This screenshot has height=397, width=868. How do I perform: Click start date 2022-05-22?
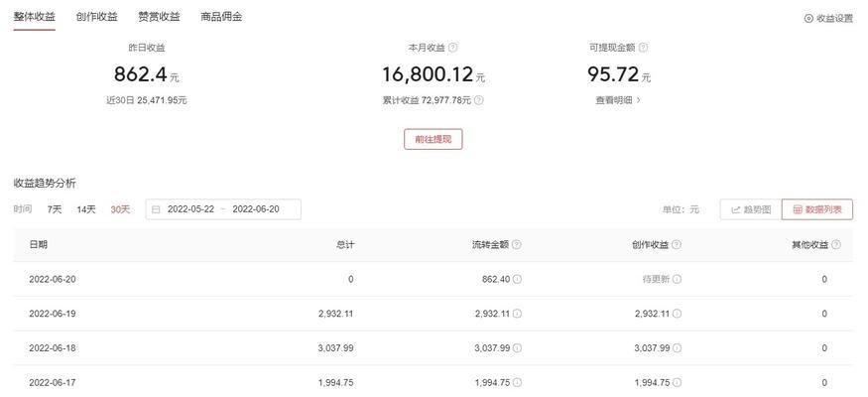pos(191,209)
